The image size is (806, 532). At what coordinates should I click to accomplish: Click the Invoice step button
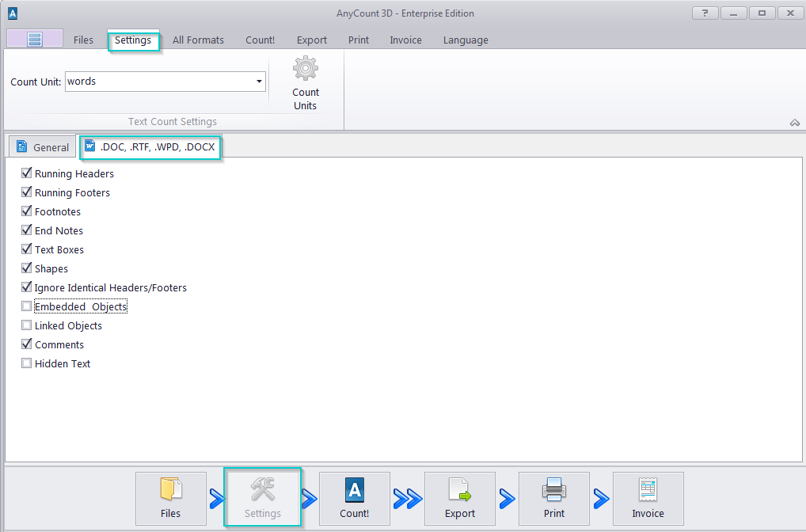pos(648,499)
